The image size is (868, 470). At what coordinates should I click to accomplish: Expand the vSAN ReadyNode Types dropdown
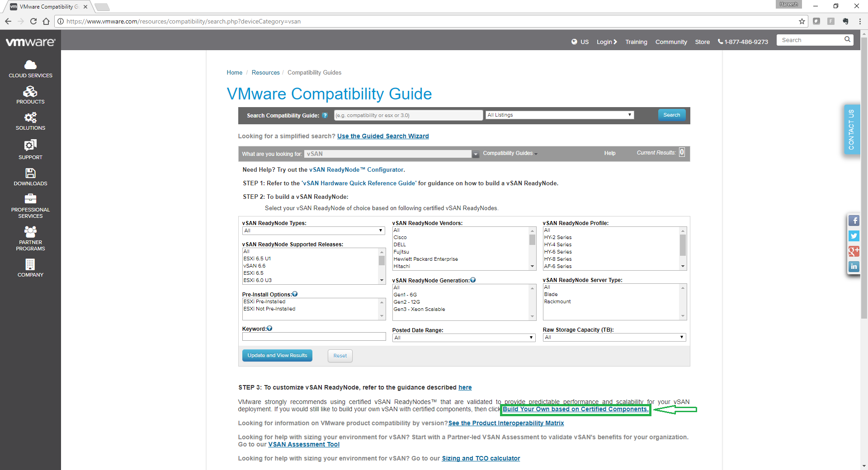[x=313, y=231]
